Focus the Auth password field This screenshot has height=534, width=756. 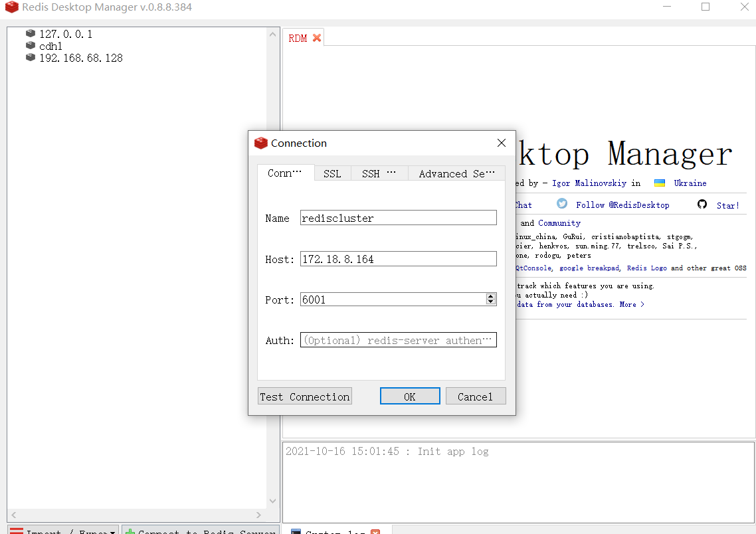[398, 340]
